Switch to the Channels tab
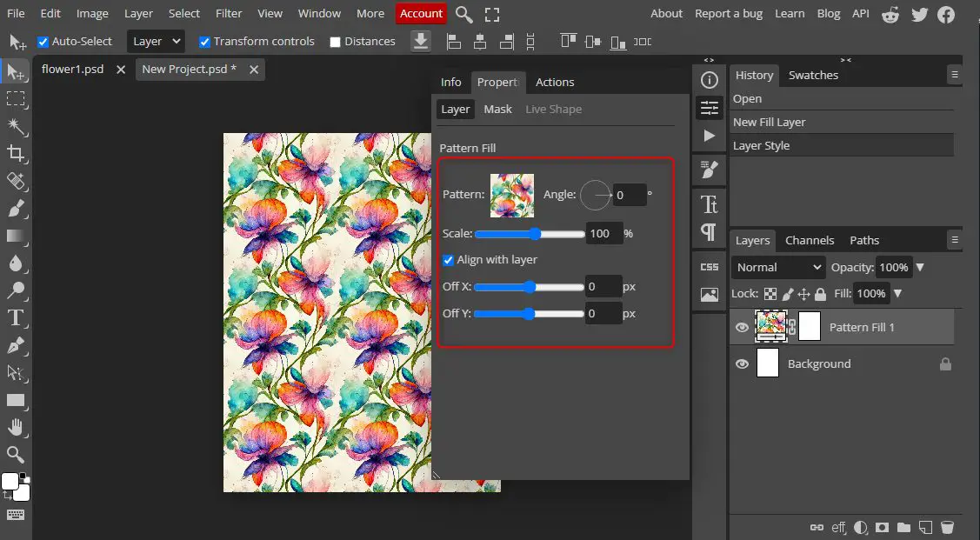The width and height of the screenshot is (980, 540). coord(810,240)
